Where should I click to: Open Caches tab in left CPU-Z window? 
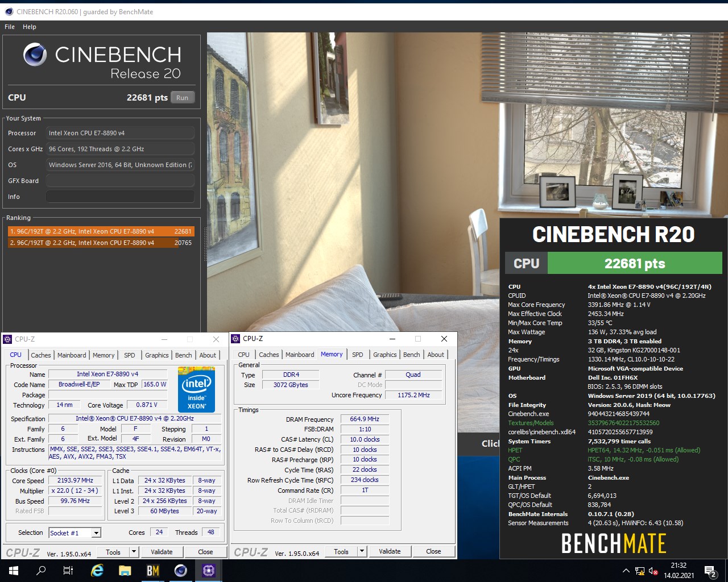[41, 355]
